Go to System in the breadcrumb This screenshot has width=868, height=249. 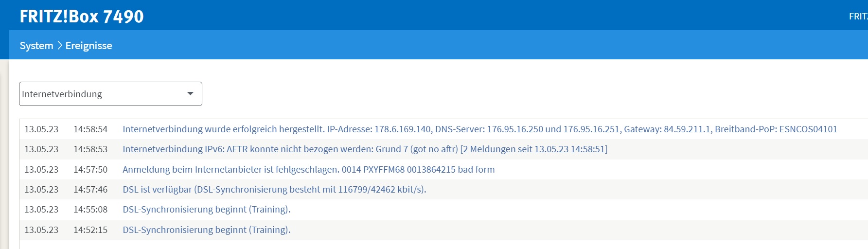tap(36, 46)
